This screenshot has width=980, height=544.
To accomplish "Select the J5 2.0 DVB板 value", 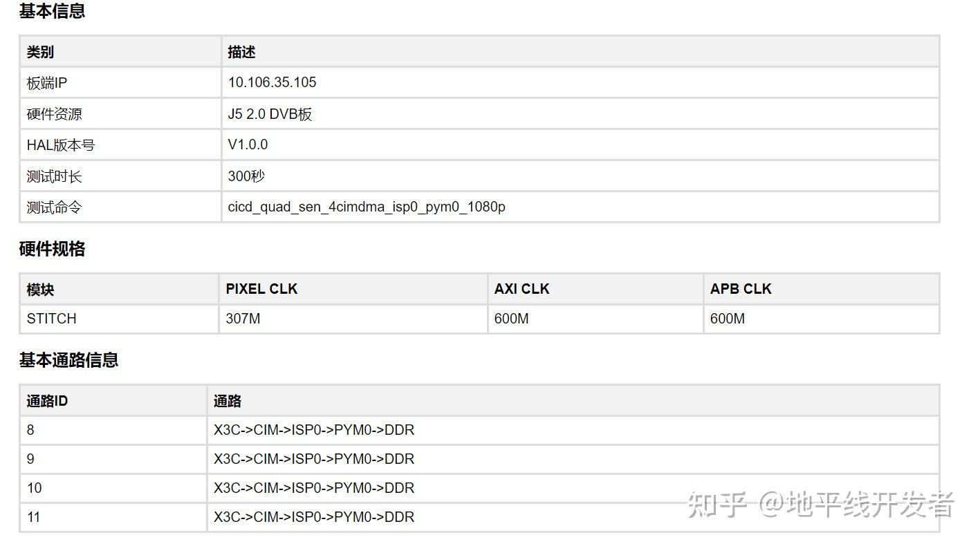I will 270,114.
